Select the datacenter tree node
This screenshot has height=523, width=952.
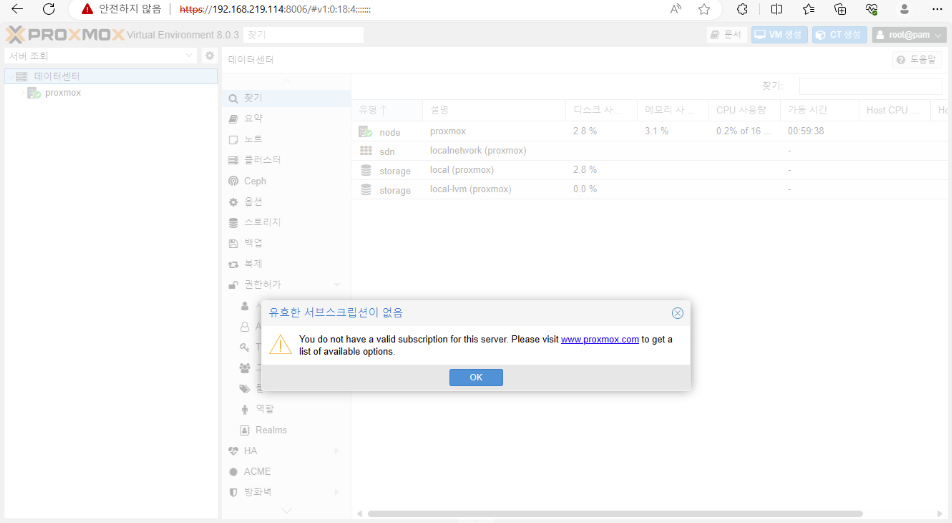[x=111, y=76]
